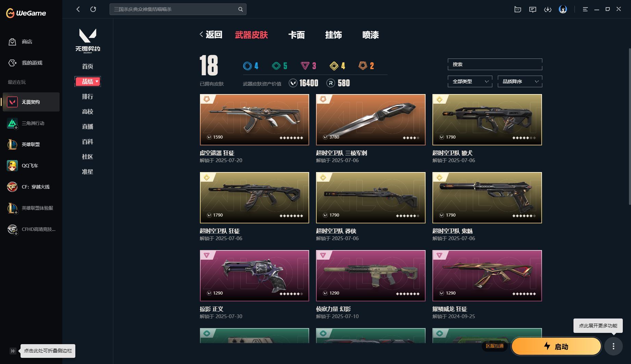Open the 全部类型 type dropdown
The height and width of the screenshot is (364, 631).
point(470,81)
